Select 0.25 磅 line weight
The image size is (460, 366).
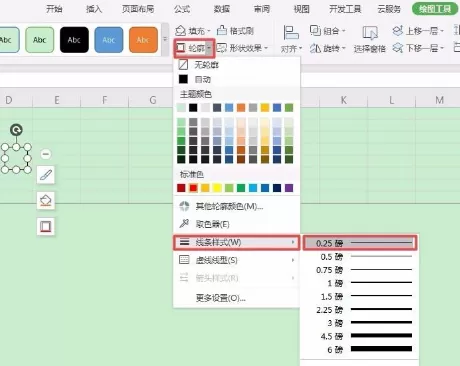pos(360,243)
